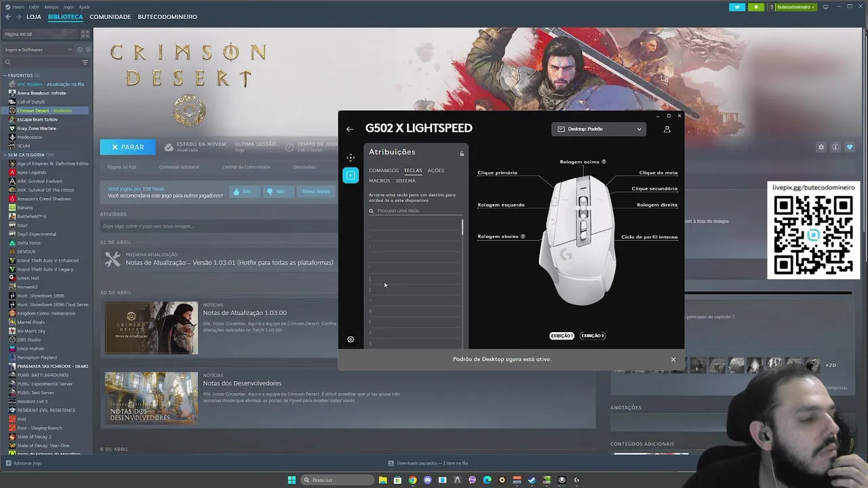Select Escape from Tarkov in library
868x488 pixels.
click(x=37, y=119)
